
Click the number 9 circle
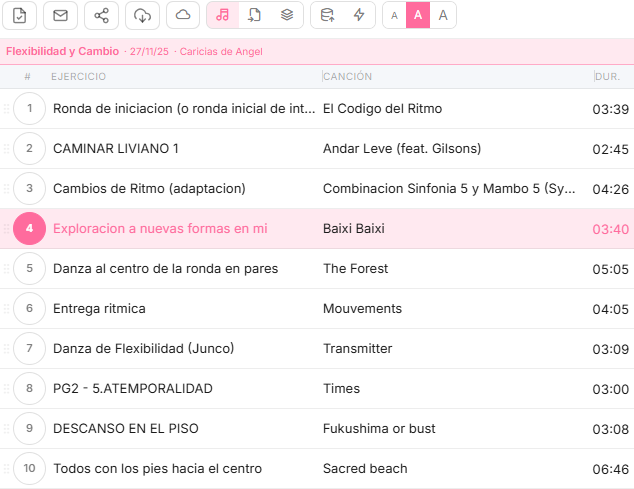pos(30,428)
